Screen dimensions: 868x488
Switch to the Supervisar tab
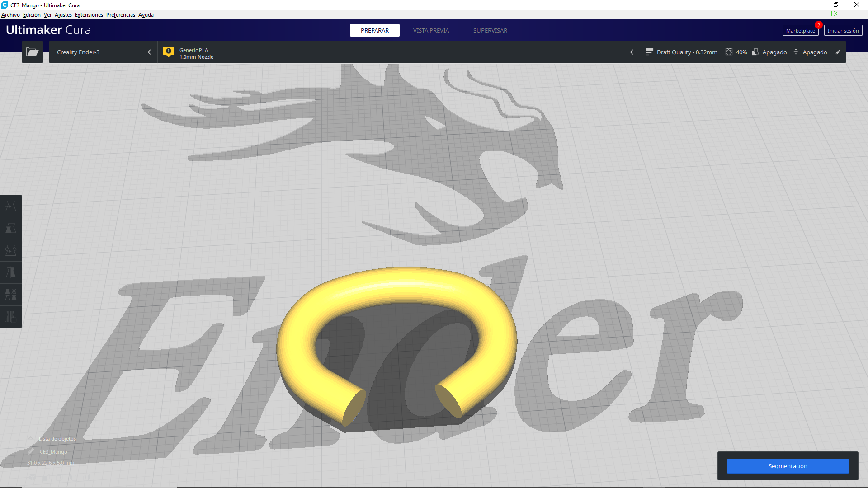pos(490,30)
